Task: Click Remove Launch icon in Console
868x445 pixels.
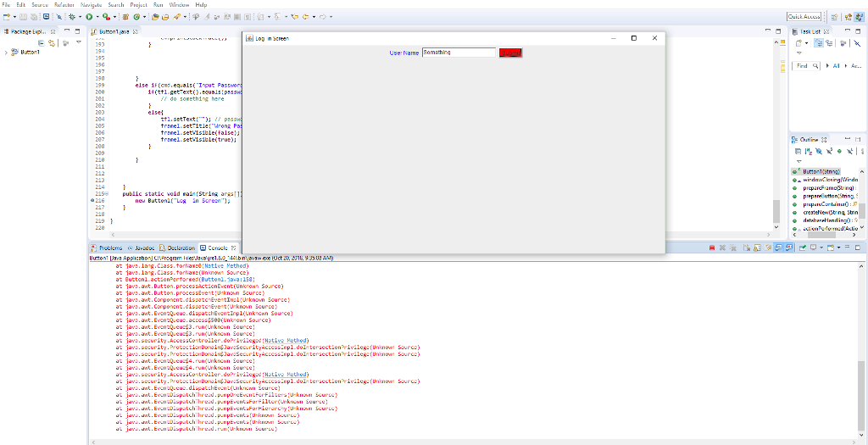Action: (x=722, y=248)
